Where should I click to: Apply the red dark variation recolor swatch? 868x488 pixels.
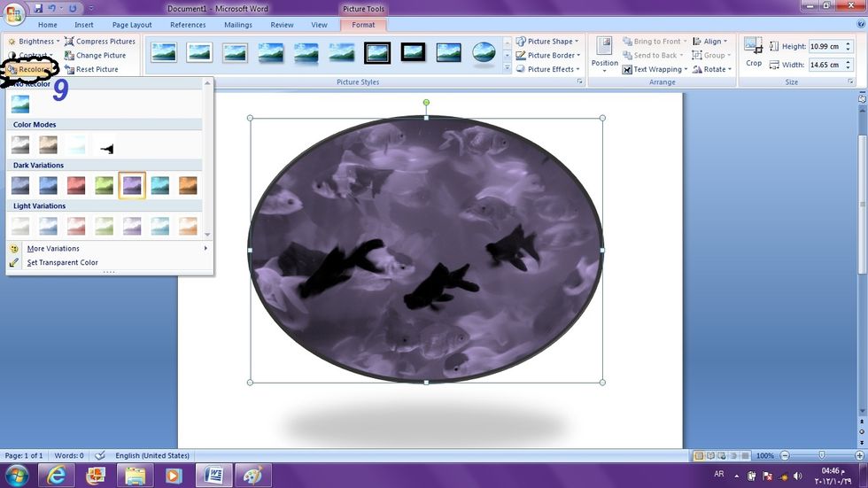76,185
